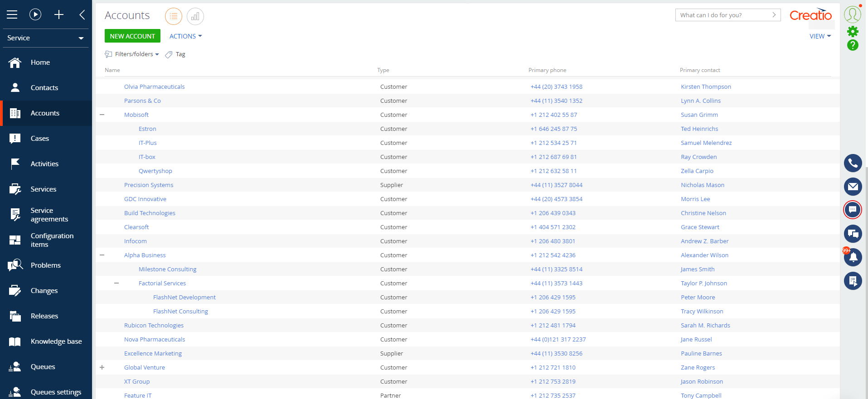Open the run process play icon
The width and height of the screenshot is (868, 399).
tap(35, 14)
